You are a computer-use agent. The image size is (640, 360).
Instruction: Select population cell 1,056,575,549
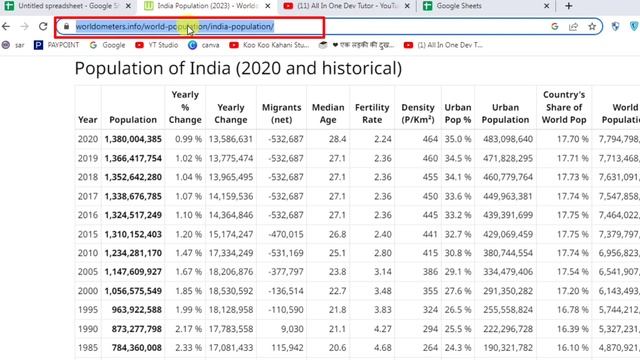click(133, 291)
